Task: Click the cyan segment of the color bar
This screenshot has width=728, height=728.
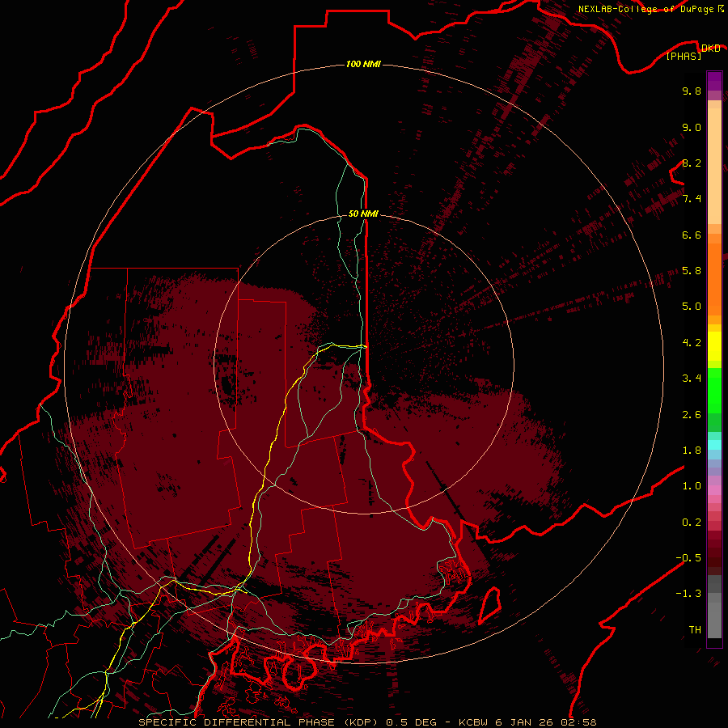Action: tap(714, 445)
